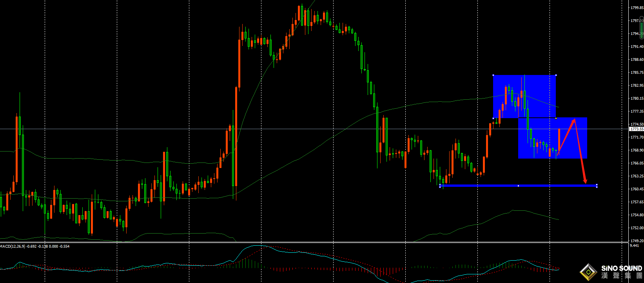Click the right end handle of the blue horizontal line

click(x=597, y=186)
